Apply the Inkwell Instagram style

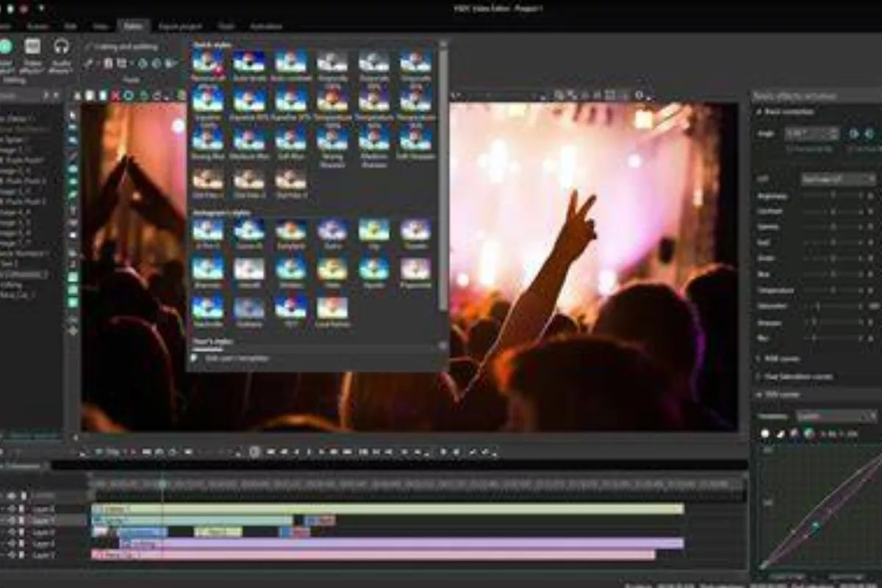coord(249,271)
